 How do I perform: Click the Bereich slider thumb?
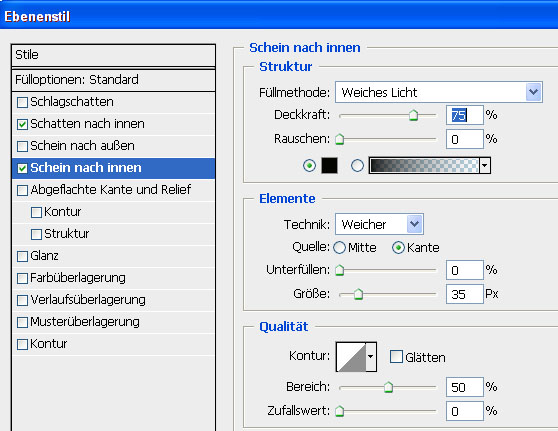point(388,387)
